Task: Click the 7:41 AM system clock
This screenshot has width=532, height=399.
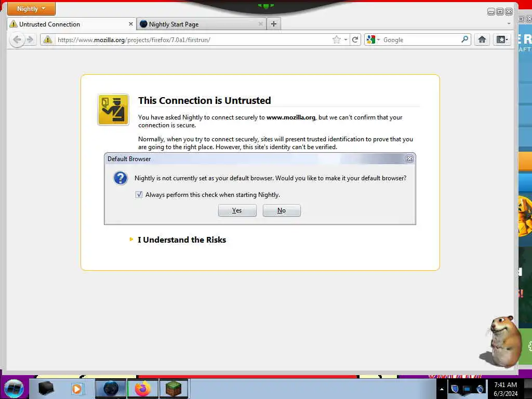Action: (x=505, y=385)
